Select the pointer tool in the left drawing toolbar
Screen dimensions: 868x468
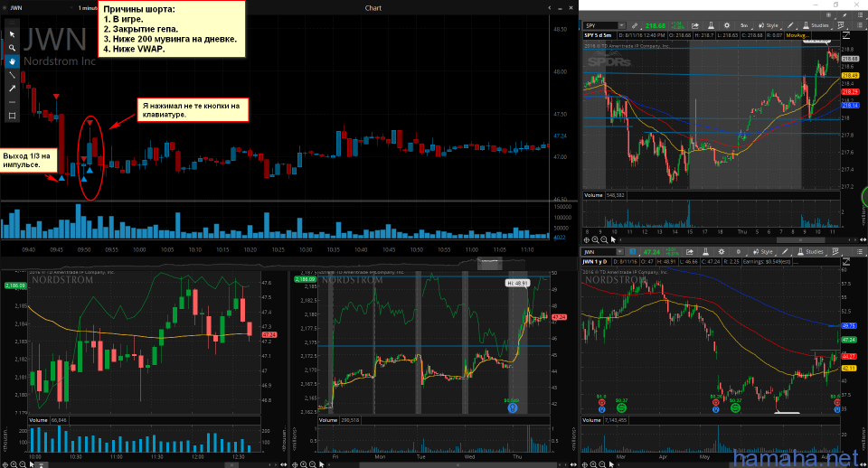point(12,34)
